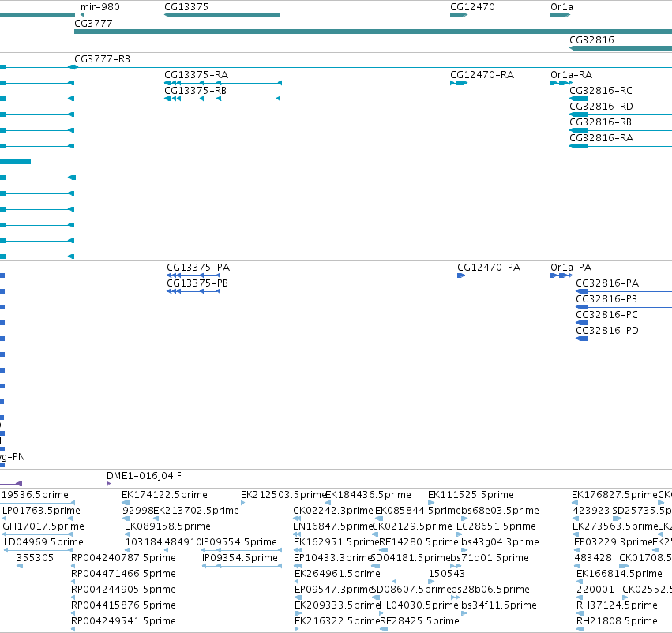Image resolution: width=672 pixels, height=633 pixels.
Task: Click the mir-980 gene label
Action: pos(99,7)
